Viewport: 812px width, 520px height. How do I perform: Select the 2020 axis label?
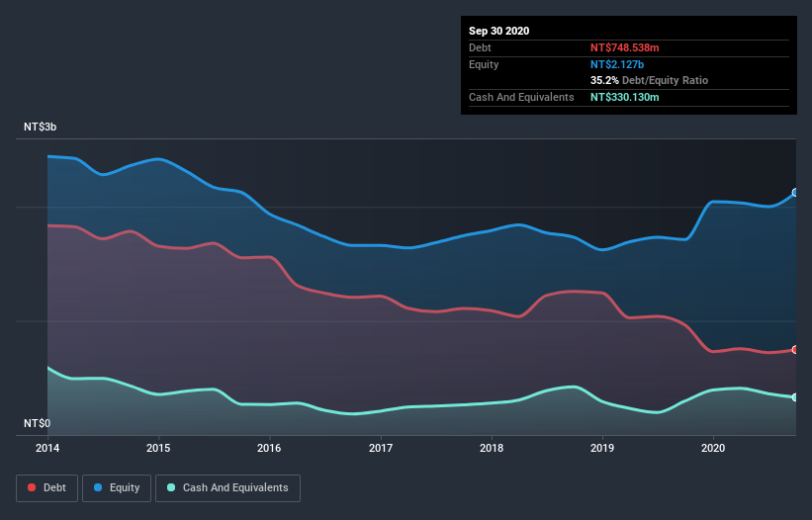tap(713, 448)
